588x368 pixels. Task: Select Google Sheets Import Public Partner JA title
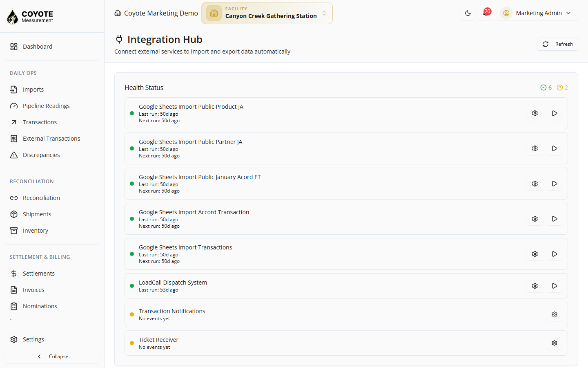tap(191, 142)
